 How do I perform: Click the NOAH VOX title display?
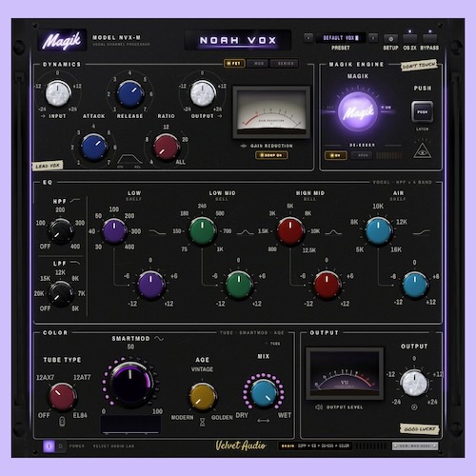coord(238,40)
